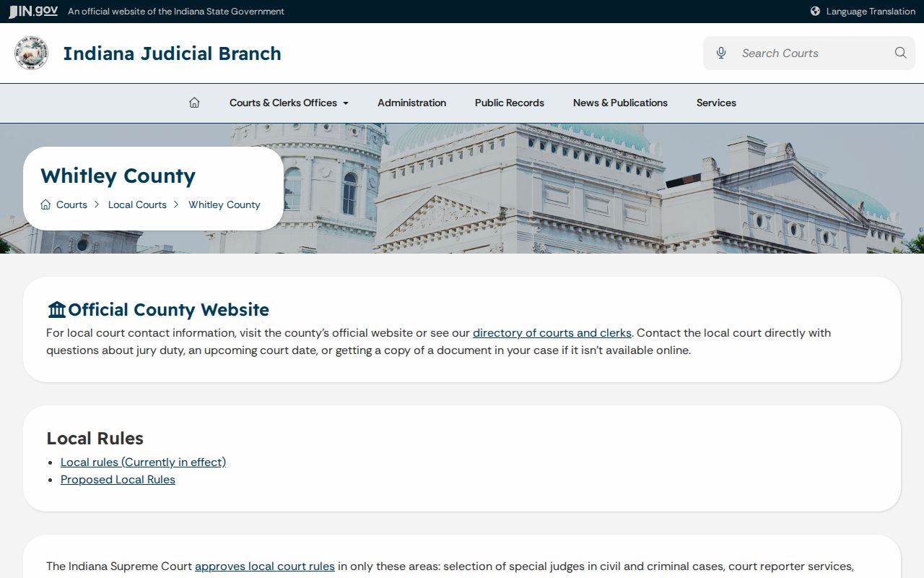Image resolution: width=924 pixels, height=578 pixels.
Task: Click the breadcrumb home icon beside Courts
Action: click(x=45, y=204)
